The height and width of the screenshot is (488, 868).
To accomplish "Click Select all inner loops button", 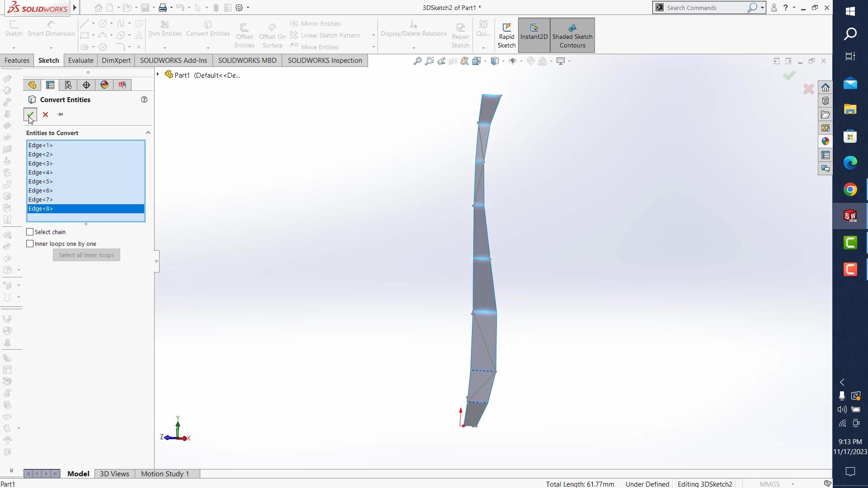I will pos(86,255).
